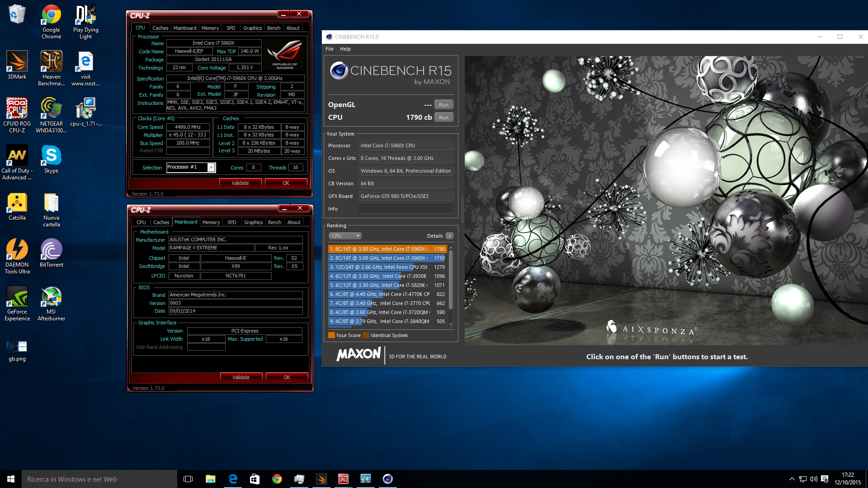Open NETGEAR WNDA3100 desktop icon
868x488 pixels.
[x=51, y=116]
